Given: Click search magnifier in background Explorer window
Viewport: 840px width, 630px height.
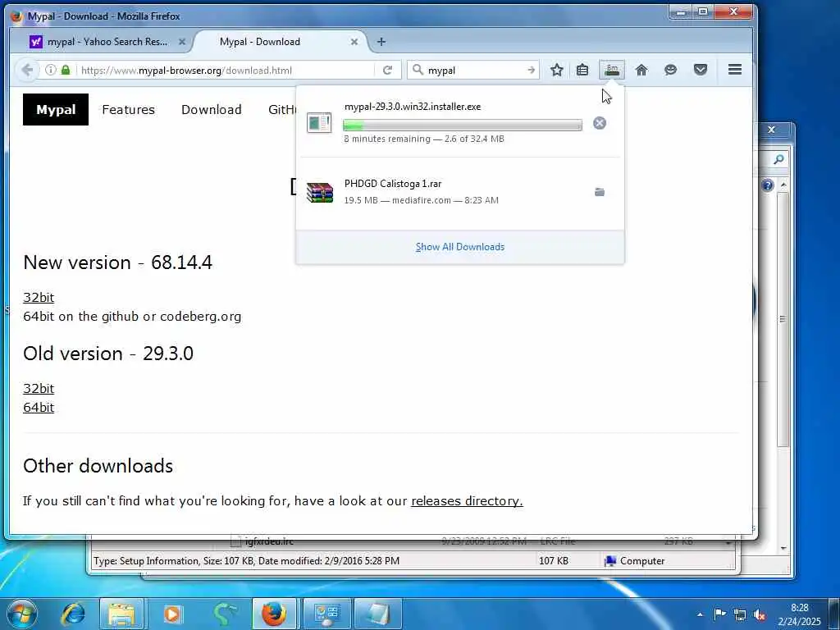Looking at the screenshot, I should [x=779, y=159].
